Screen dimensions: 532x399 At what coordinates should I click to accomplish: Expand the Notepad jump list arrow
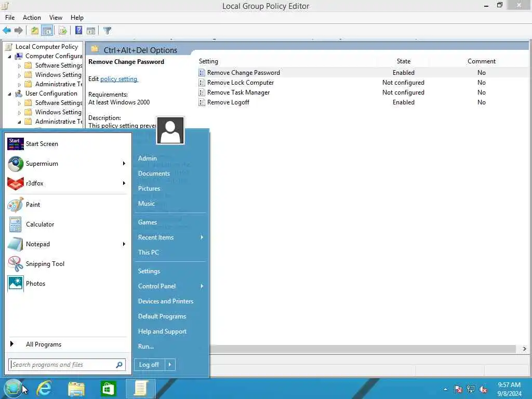(124, 244)
